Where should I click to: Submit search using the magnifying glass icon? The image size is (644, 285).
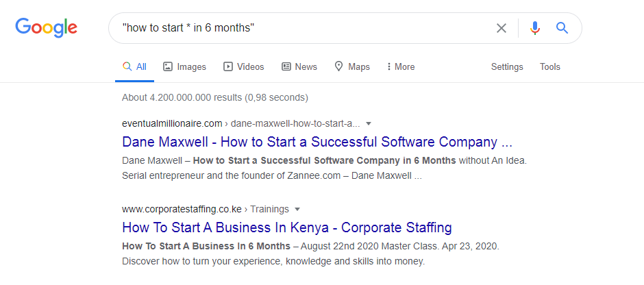[x=562, y=28]
